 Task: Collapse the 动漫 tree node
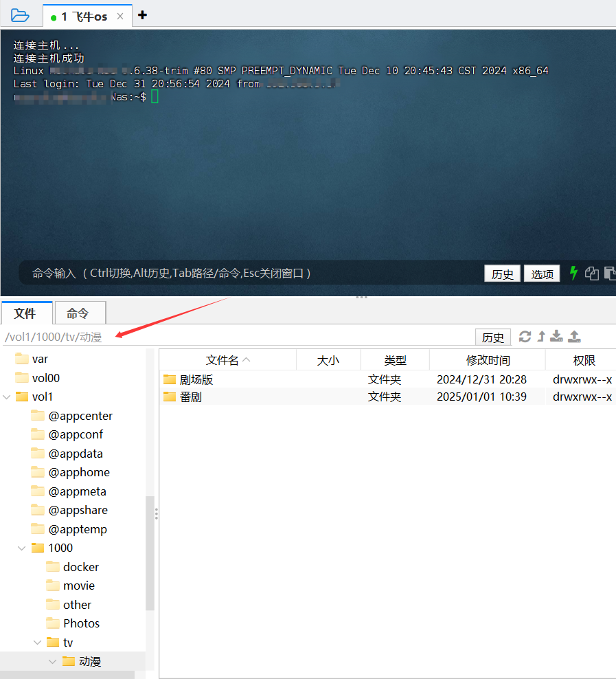52,661
